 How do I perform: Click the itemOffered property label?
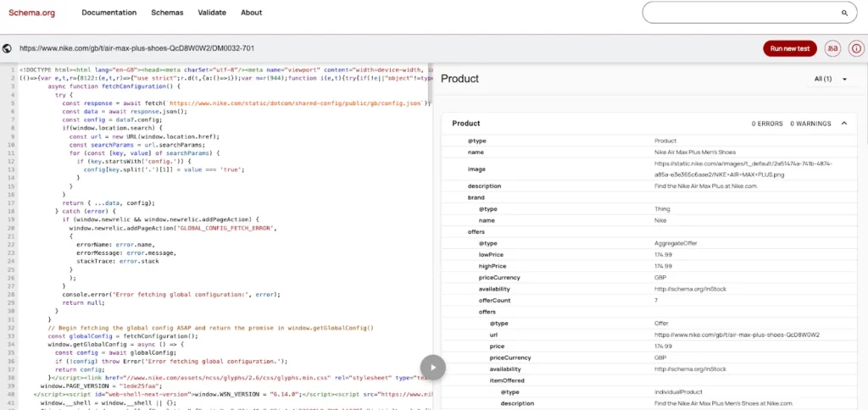click(507, 380)
